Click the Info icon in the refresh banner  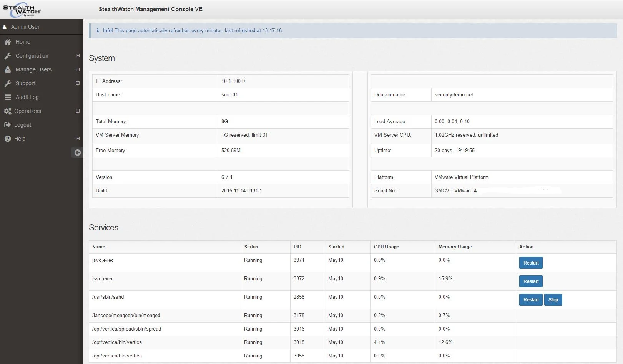coord(98,30)
